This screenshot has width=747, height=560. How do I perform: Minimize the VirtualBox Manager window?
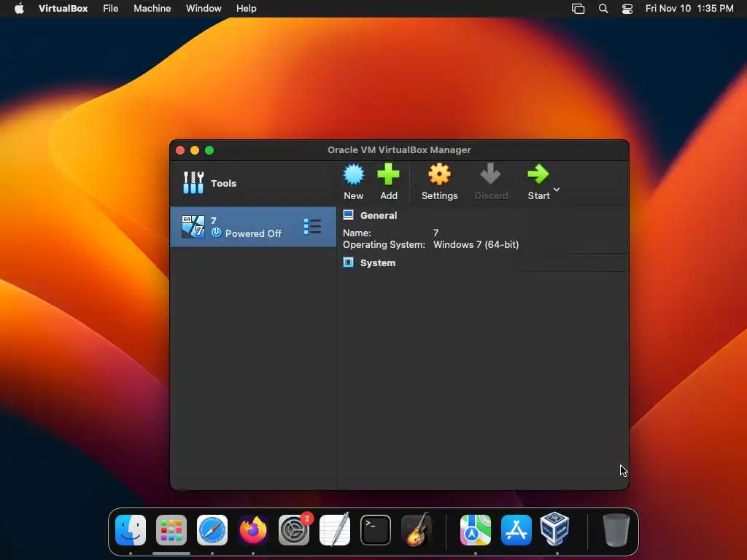point(195,150)
